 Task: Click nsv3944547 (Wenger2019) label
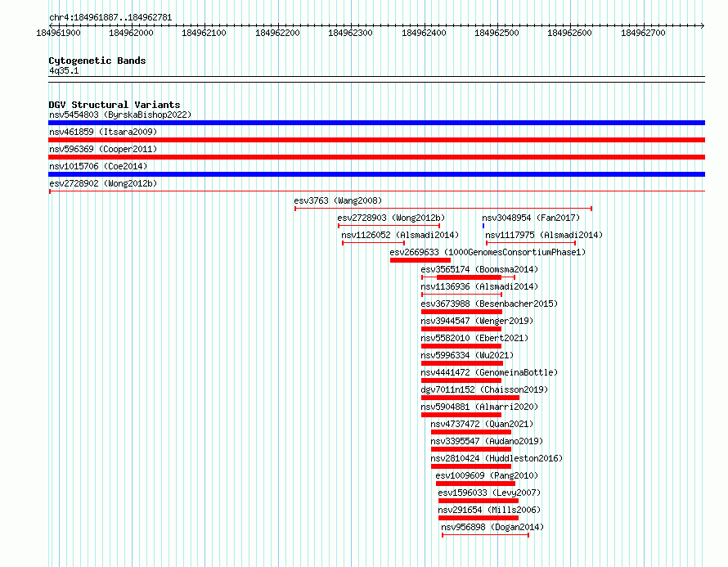coord(477,321)
